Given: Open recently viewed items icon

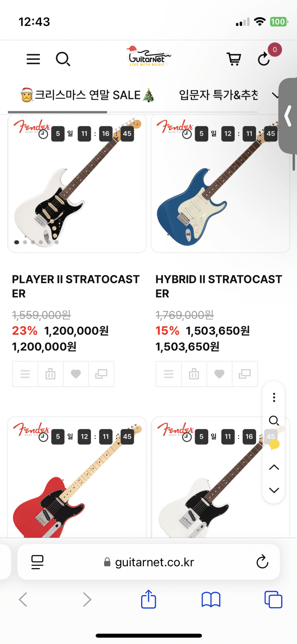Looking at the screenshot, I should coord(264,59).
